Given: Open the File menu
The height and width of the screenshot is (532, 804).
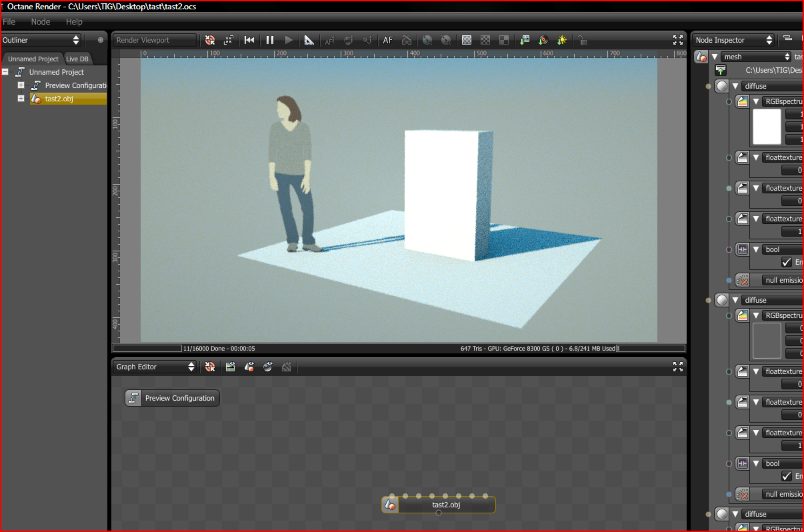Looking at the screenshot, I should point(9,22).
